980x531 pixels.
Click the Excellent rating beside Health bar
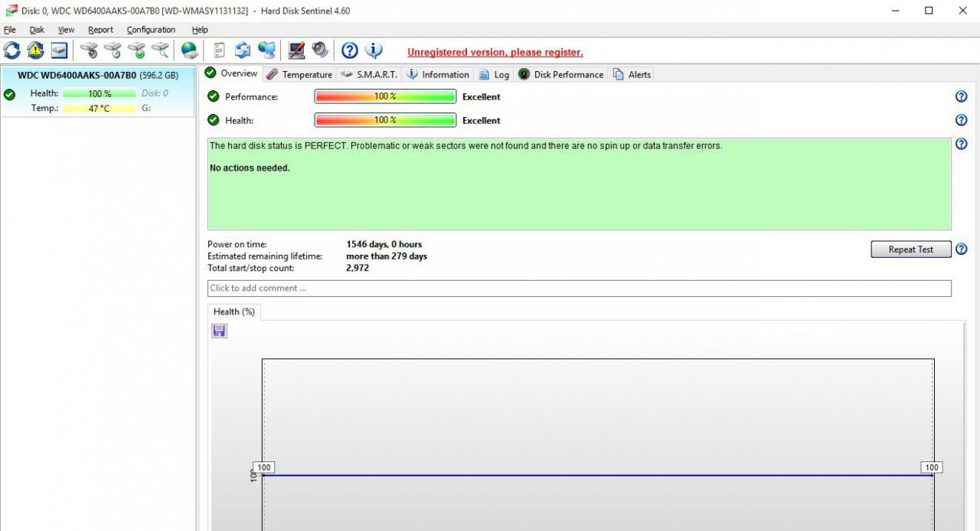click(482, 120)
